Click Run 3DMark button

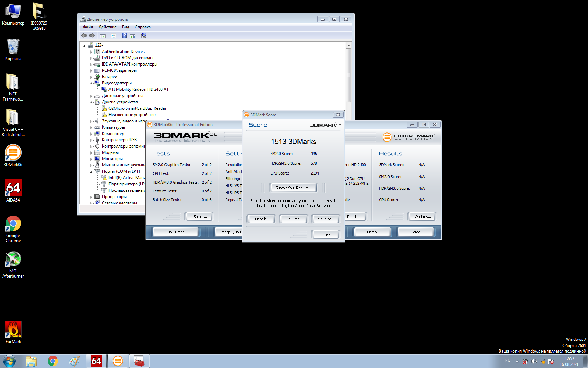[x=175, y=232]
